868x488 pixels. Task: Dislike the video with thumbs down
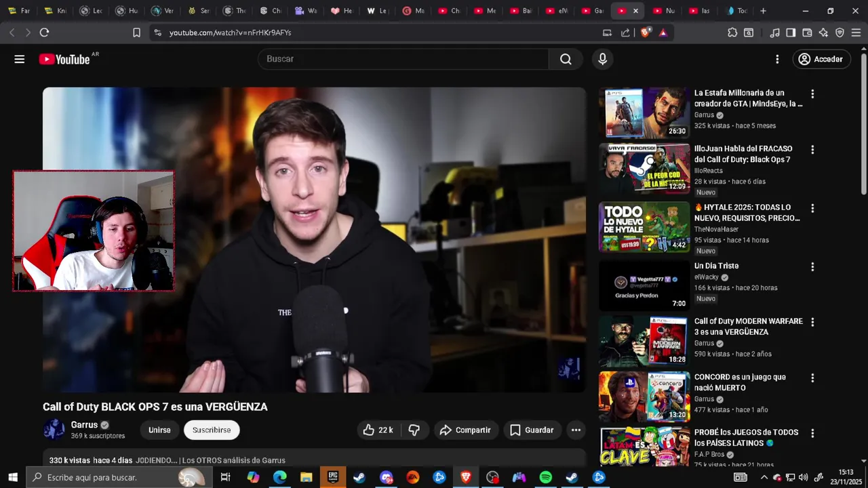[x=414, y=430]
